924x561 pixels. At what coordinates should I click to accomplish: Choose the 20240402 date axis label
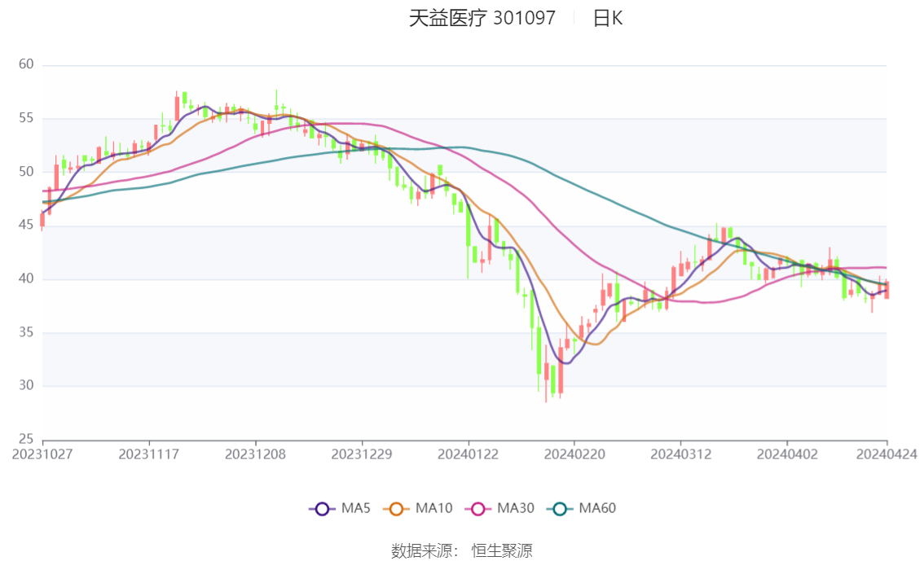click(x=786, y=454)
